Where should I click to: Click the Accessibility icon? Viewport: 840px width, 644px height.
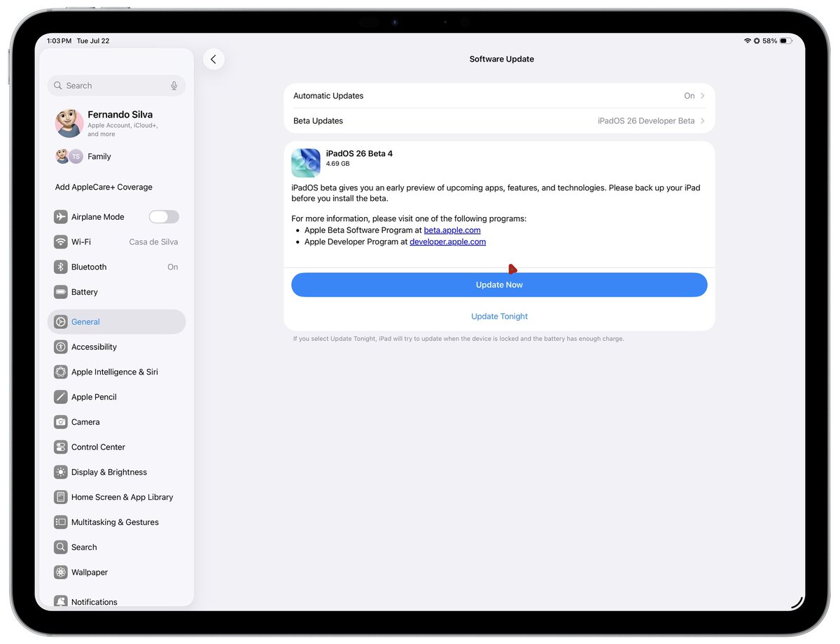(61, 347)
